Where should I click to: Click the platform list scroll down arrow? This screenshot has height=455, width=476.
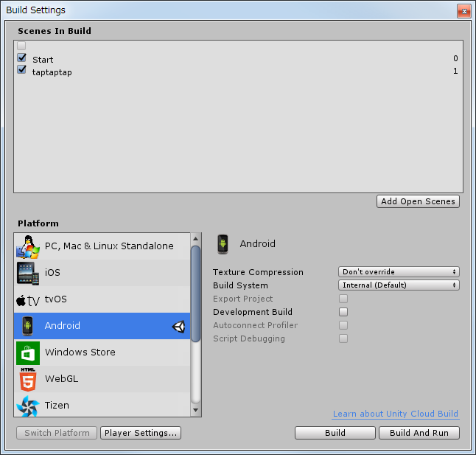point(196,410)
